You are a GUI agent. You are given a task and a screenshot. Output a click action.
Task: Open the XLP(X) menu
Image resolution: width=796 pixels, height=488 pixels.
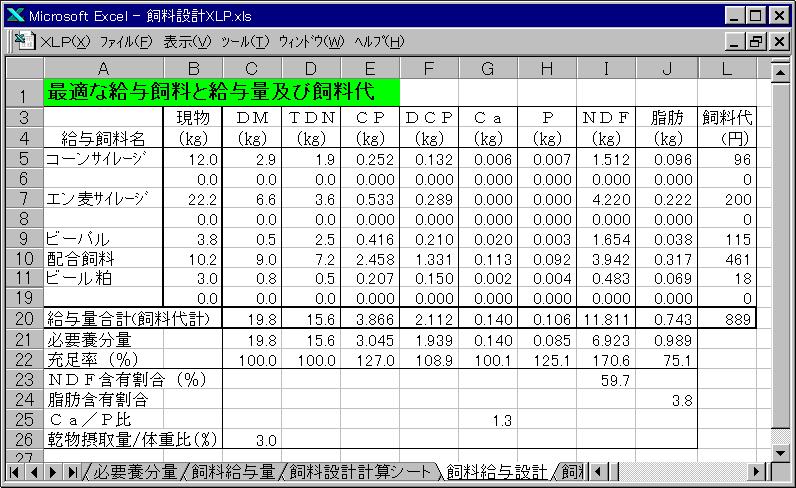65,41
